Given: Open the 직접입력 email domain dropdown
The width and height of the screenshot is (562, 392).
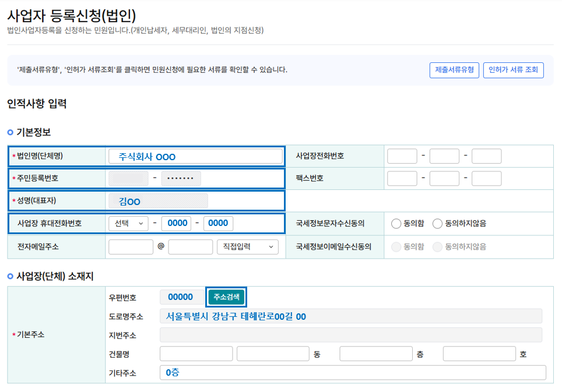Looking at the screenshot, I should coord(247,247).
